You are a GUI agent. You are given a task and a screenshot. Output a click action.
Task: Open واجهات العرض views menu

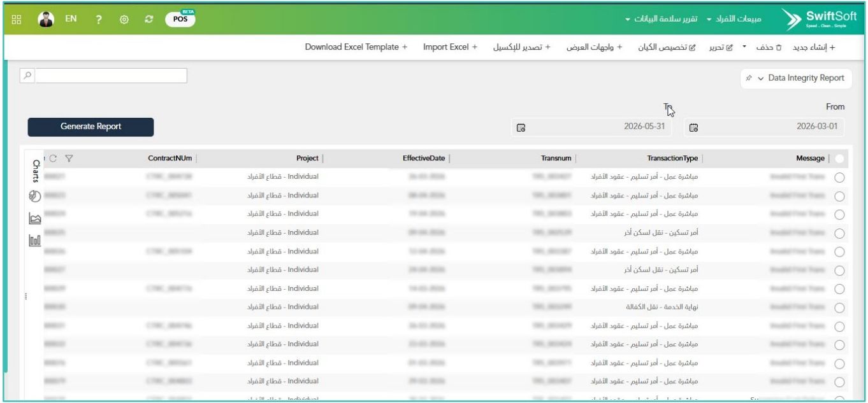595,48
